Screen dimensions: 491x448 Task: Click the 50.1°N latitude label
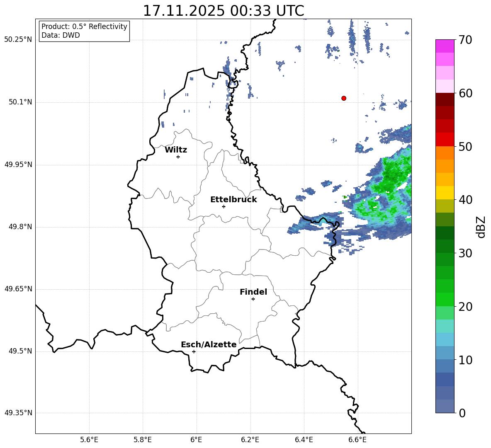(x=20, y=102)
